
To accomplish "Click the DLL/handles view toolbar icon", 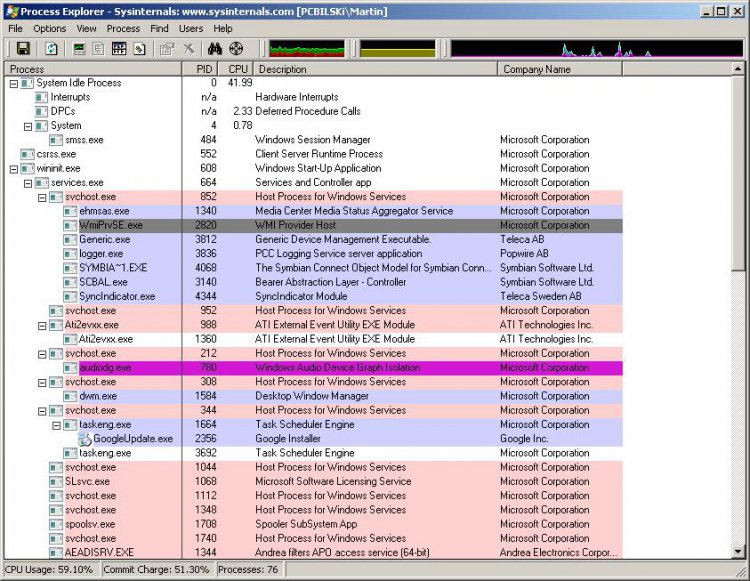I will coord(139,48).
